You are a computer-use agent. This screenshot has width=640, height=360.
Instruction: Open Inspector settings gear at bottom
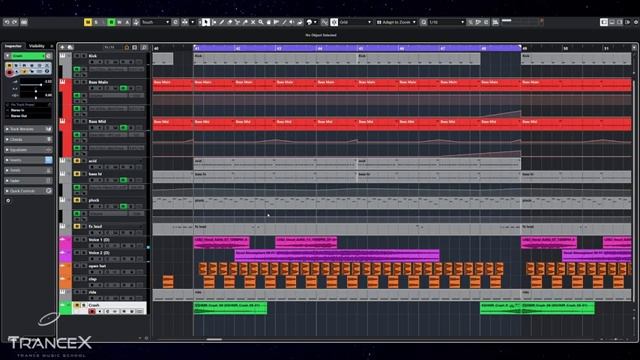(8, 200)
